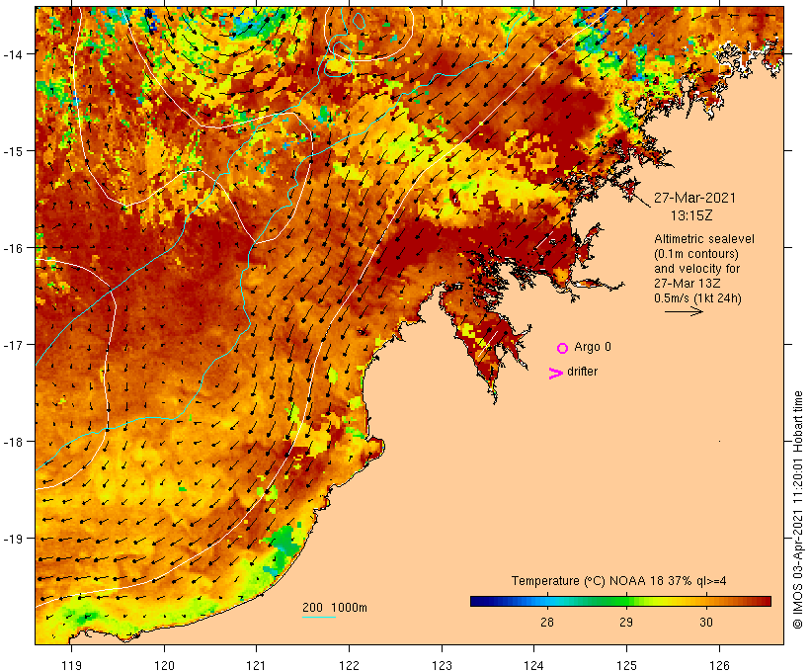The height and width of the screenshot is (672, 810).
Task: Click the '30' color bar tick label
Action: click(706, 623)
